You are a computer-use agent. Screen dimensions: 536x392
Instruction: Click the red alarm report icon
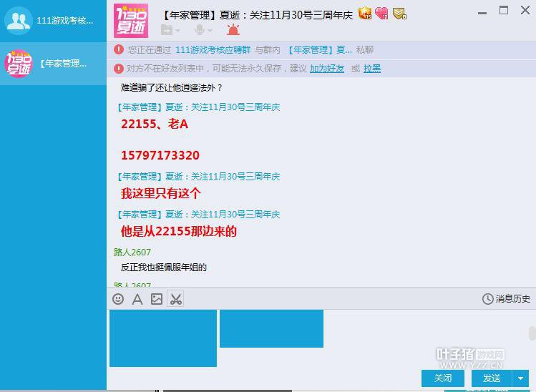[233, 30]
